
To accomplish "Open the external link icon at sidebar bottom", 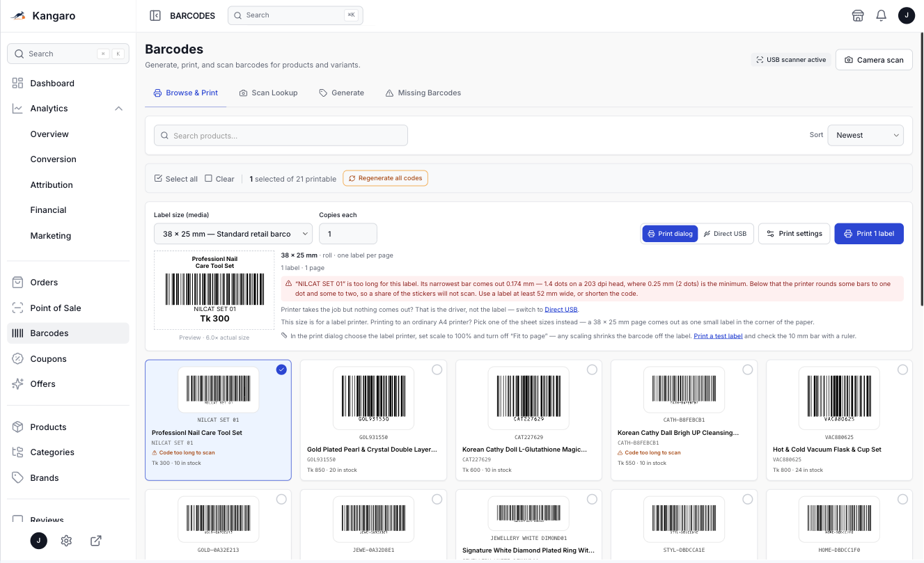I will pos(96,541).
